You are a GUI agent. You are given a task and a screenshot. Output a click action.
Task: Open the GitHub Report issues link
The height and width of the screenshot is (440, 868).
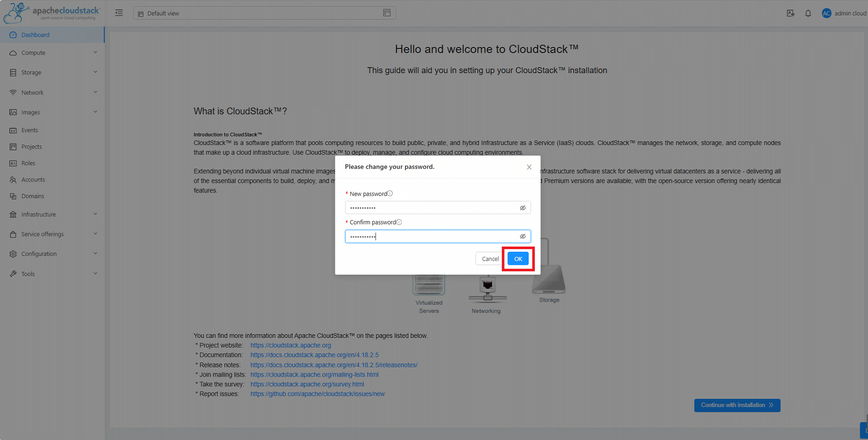pyautogui.click(x=318, y=394)
